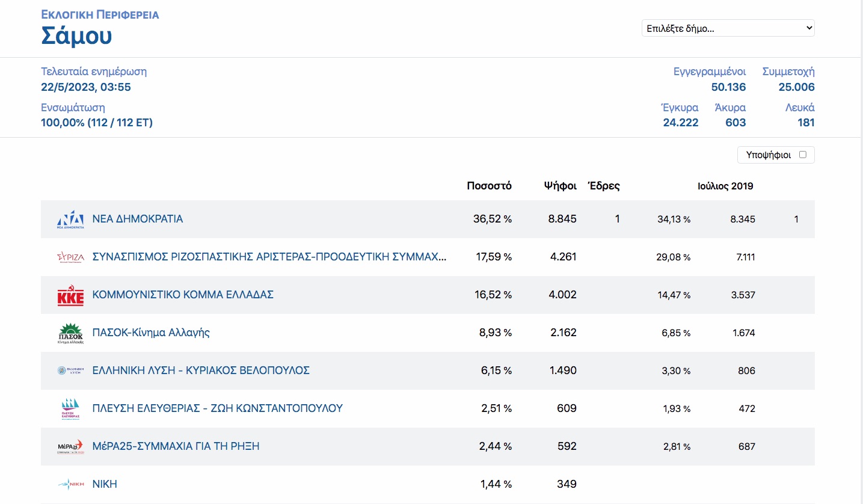Click the Έδρες column header
Image resolution: width=863 pixels, height=504 pixels.
pyautogui.click(x=603, y=186)
